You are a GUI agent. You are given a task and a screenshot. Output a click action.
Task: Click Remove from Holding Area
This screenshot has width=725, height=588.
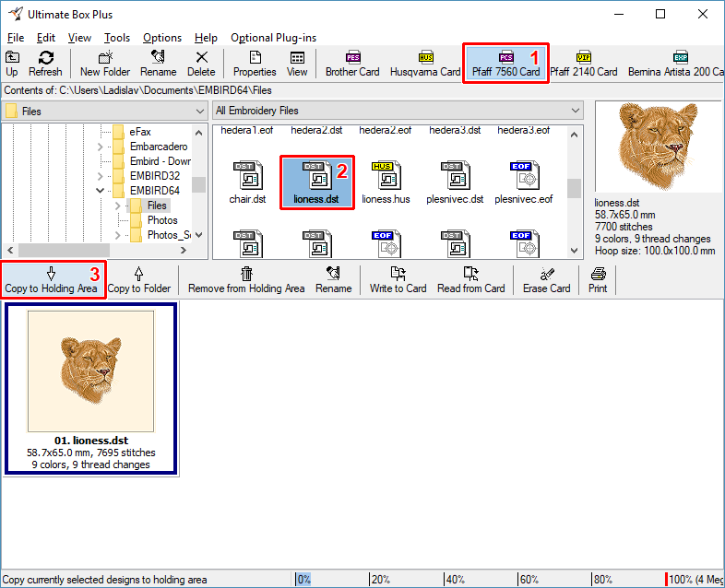[x=246, y=280]
